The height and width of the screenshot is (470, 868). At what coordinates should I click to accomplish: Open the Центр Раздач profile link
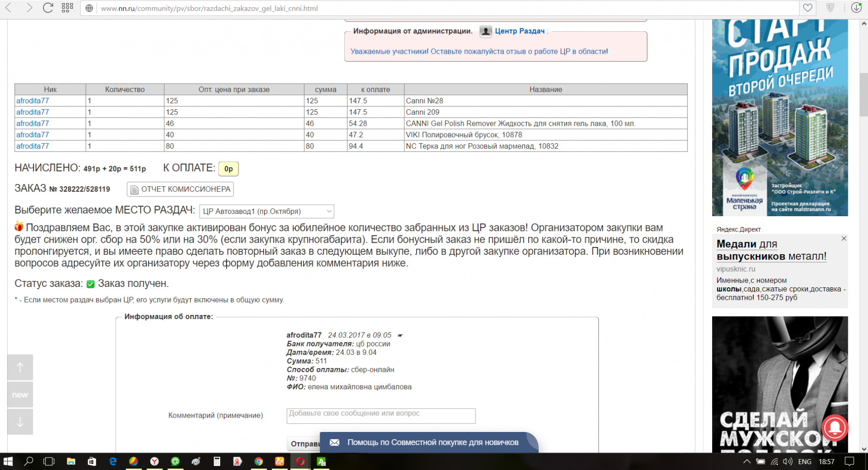click(520, 31)
